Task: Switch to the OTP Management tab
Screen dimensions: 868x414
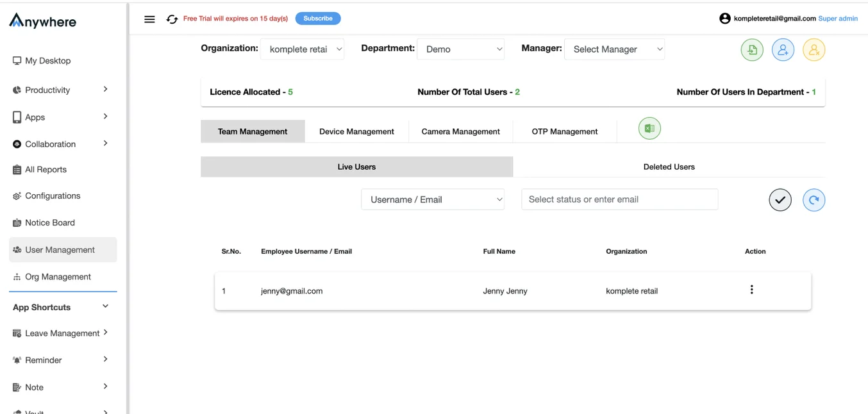Action: [x=565, y=131]
